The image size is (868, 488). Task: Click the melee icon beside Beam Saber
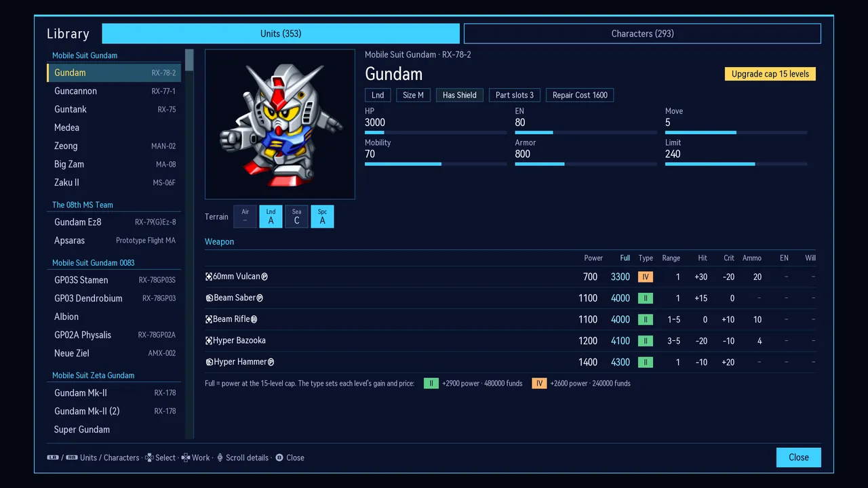pyautogui.click(x=210, y=298)
